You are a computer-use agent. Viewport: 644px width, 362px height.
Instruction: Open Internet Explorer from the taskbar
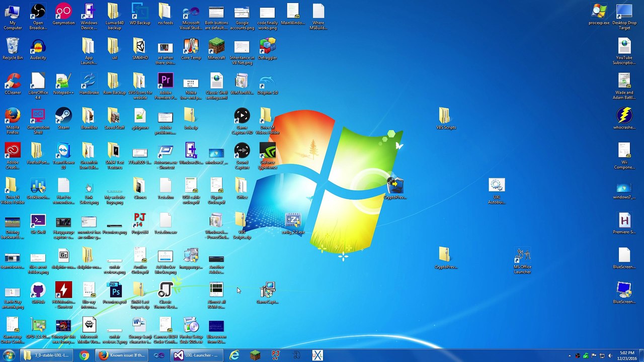pos(234,355)
